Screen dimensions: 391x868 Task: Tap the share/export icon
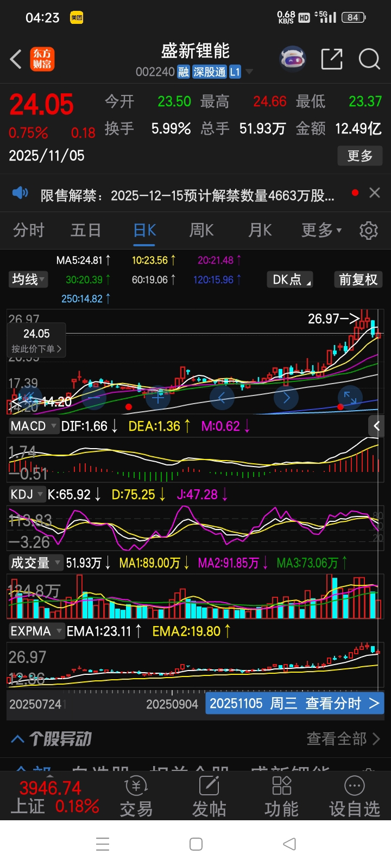(x=332, y=59)
